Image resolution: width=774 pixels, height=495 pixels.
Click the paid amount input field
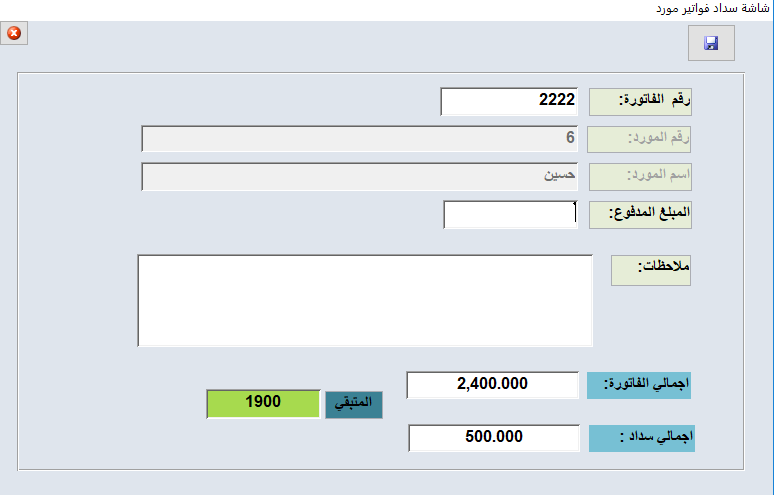510,215
